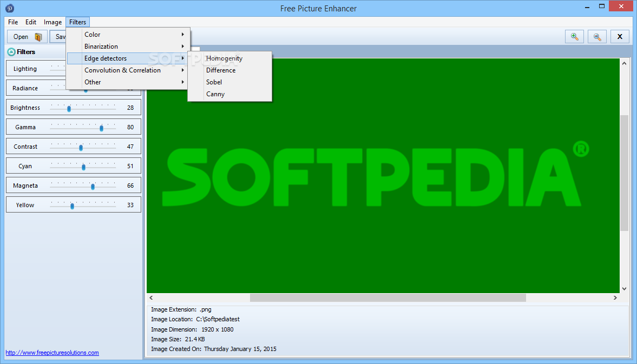Image resolution: width=637 pixels, height=364 pixels.
Task: Click the Open button
Action: tap(27, 37)
